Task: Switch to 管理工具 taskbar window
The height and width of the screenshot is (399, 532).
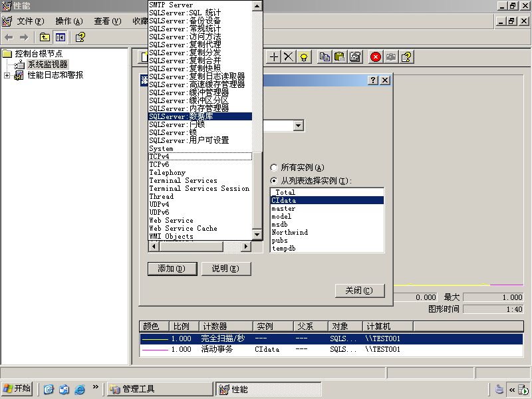Action: (x=160, y=389)
